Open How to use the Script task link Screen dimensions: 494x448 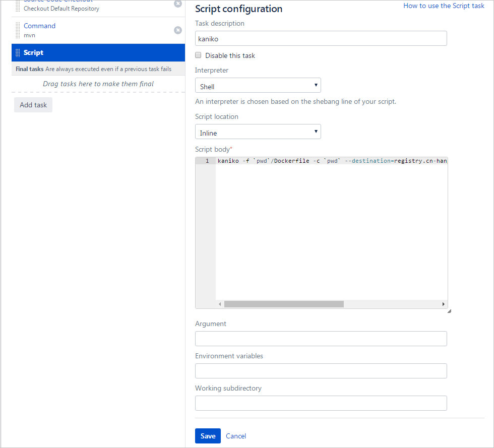[444, 6]
